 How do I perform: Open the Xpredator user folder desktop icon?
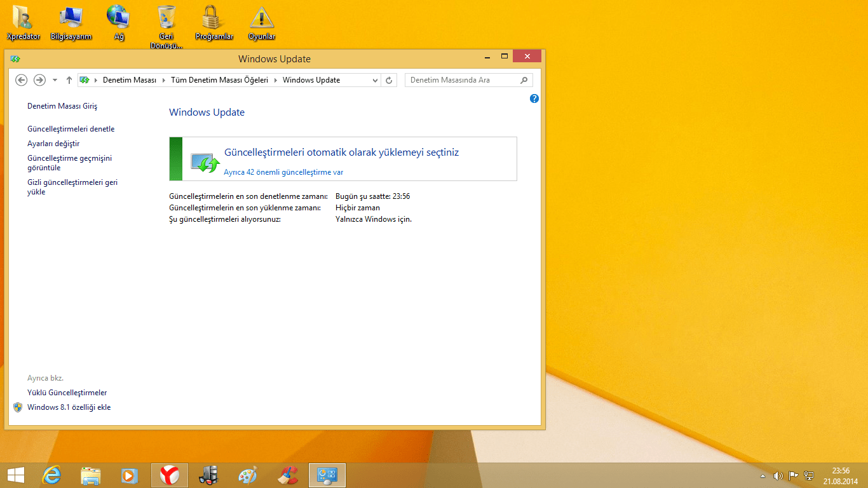point(24,24)
